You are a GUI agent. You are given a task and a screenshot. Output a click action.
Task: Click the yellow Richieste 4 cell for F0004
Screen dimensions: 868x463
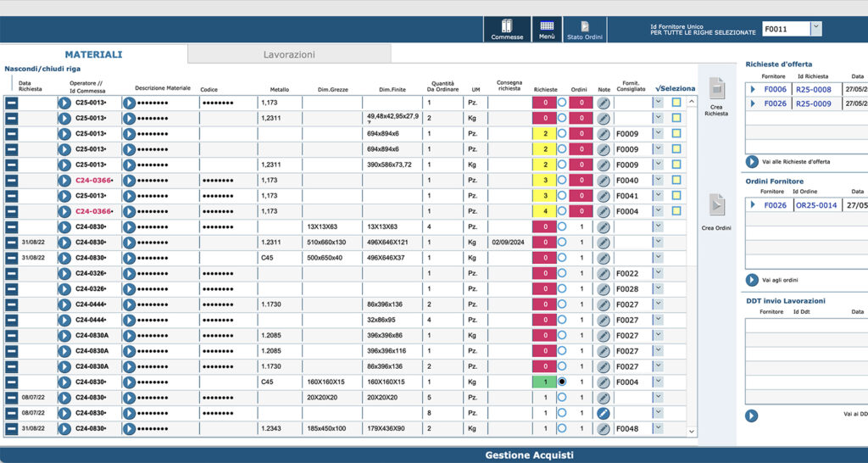click(545, 211)
